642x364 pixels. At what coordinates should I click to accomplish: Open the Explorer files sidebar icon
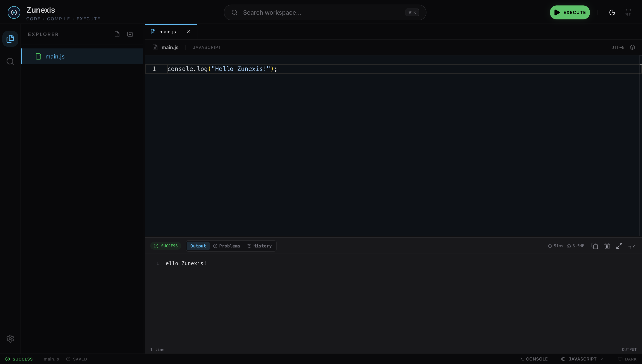pos(10,39)
